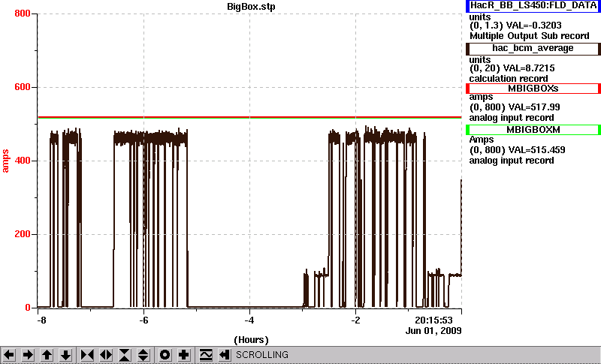Select the hac_bcm_average curve legend
Screen dimensions: 601x364
(533, 49)
